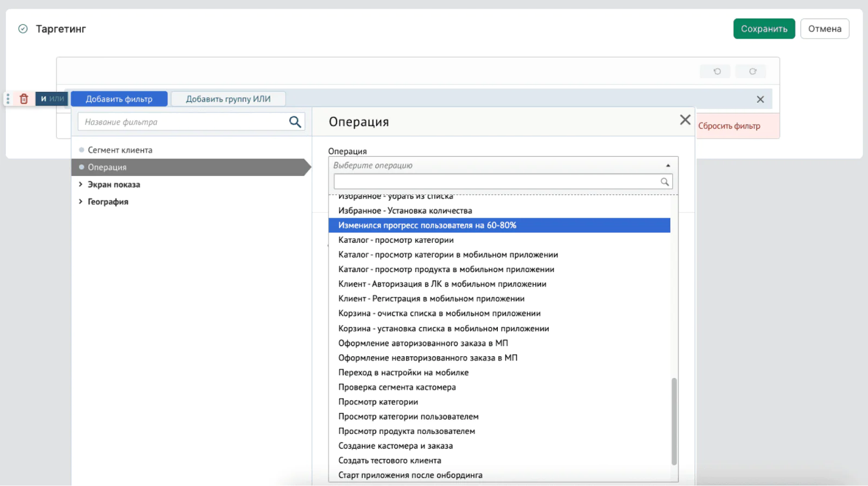
Task: Select Создание кастомера и заказа option
Action: pyautogui.click(x=499, y=446)
